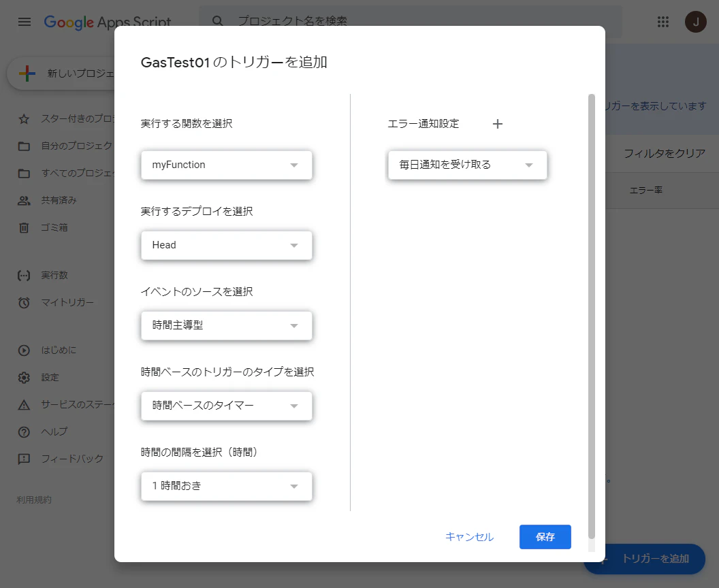The width and height of the screenshot is (719, 588).
Task: Click the play circle icon for はじめに
Action: (24, 350)
